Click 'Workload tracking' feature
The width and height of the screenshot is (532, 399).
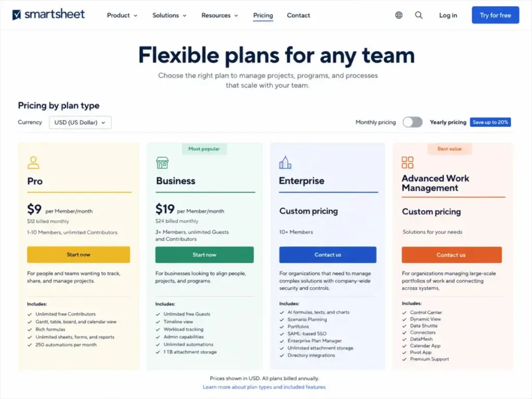click(183, 329)
